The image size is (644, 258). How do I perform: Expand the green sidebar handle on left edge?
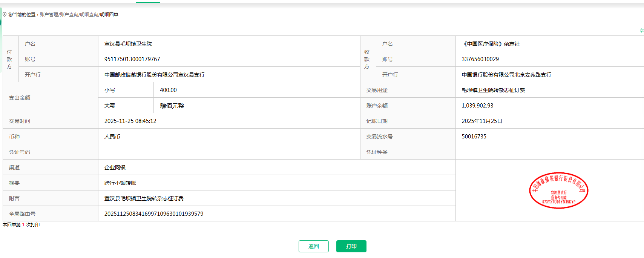[x=1, y=22]
